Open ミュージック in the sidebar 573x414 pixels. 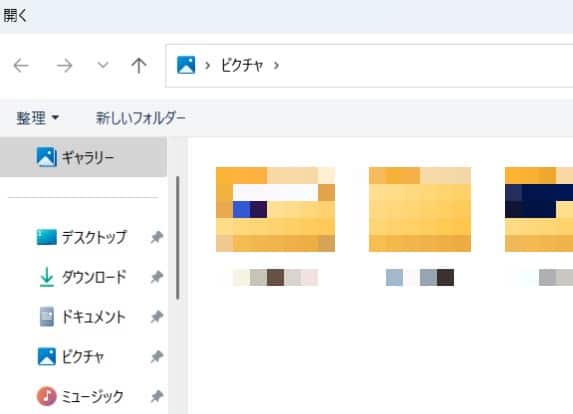[x=92, y=396]
